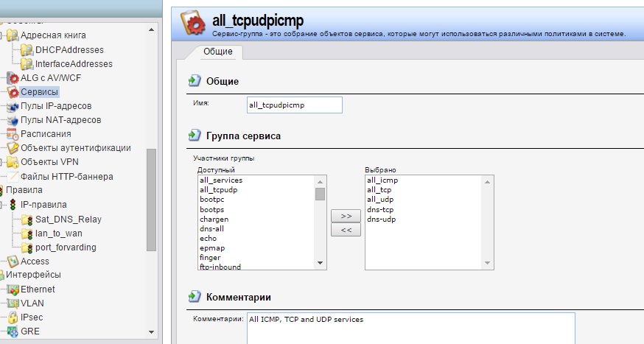This screenshot has height=344, width=644.
Task: Select epmap in Доступный list
Action: pyautogui.click(x=212, y=248)
